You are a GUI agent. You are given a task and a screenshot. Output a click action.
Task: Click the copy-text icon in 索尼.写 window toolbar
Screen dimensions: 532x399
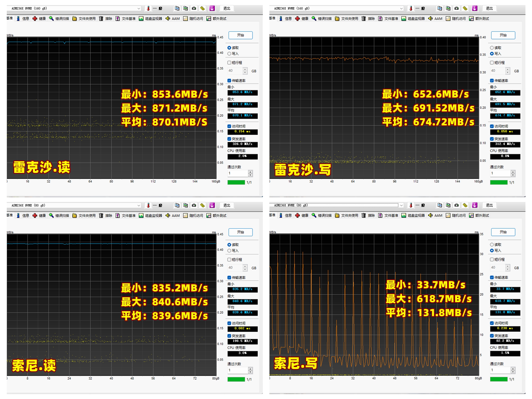[x=440, y=205]
